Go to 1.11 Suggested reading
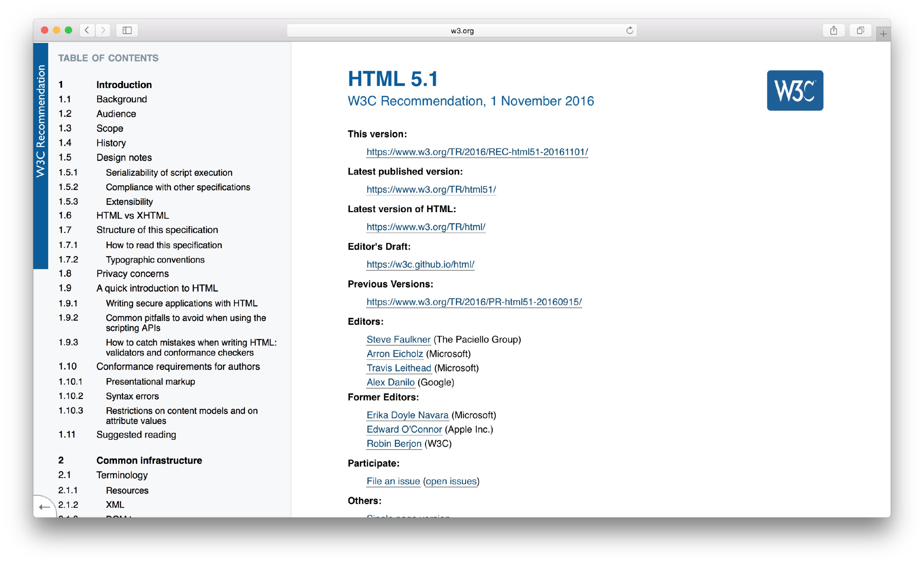Screen dimensions: 924x565 pos(136,434)
